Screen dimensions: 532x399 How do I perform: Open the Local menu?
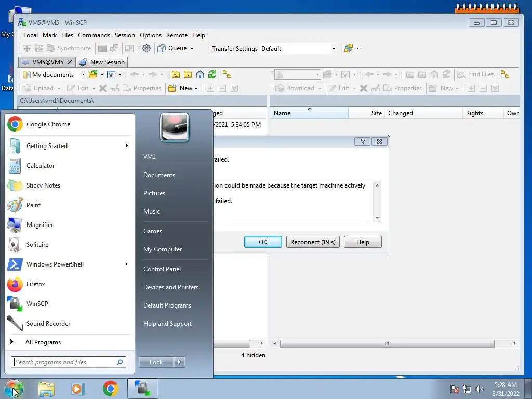point(31,35)
